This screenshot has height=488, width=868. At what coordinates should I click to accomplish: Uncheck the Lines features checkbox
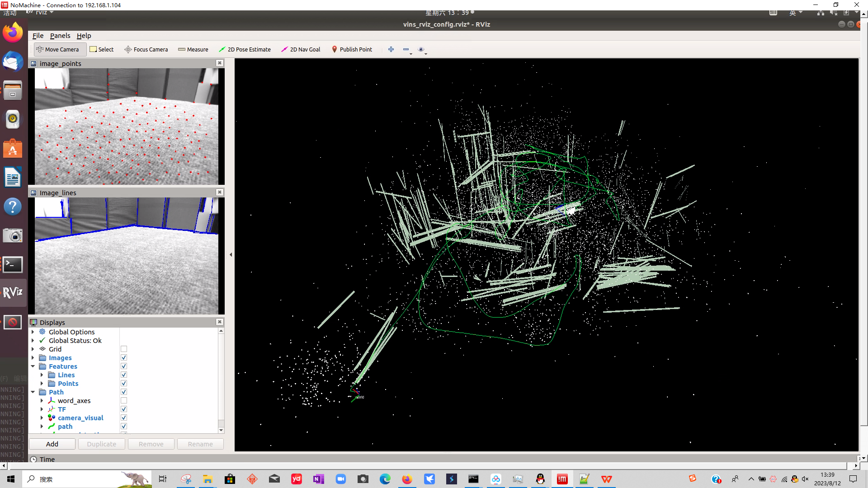(x=124, y=375)
